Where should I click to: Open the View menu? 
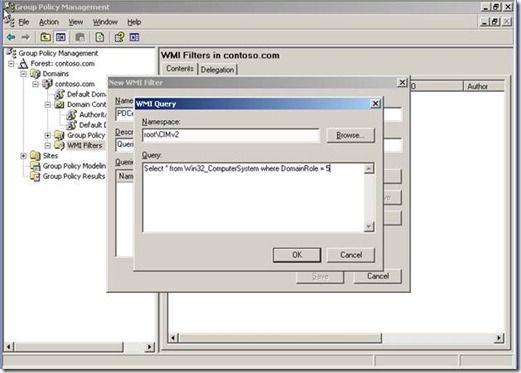tap(76, 22)
